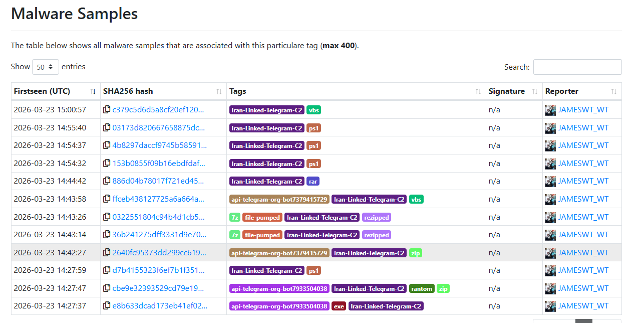This screenshot has height=323, width=644.
Task: Sort table by SHA256 hash column
Action: click(x=163, y=91)
